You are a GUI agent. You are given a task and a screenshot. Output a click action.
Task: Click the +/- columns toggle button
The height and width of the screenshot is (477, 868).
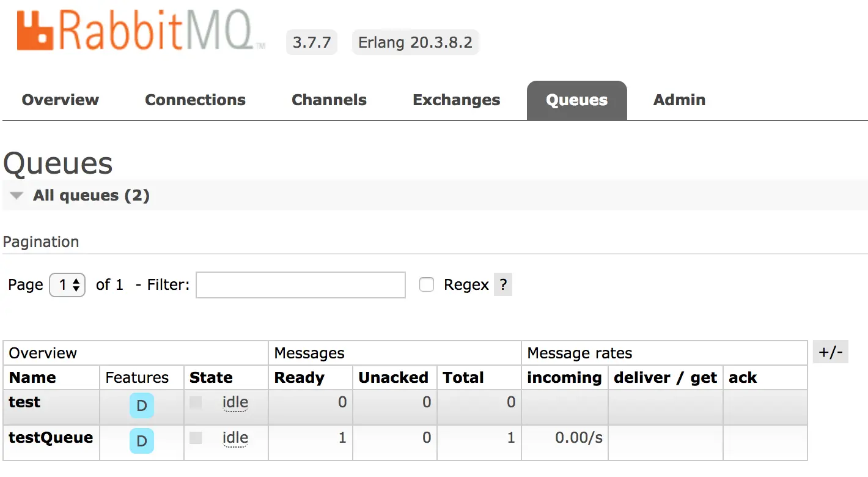[x=831, y=352]
